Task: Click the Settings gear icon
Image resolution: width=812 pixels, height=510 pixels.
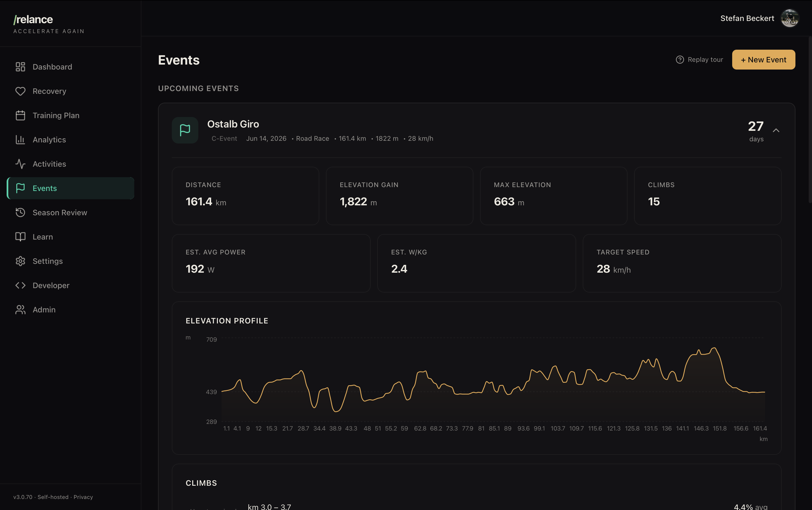Action: coord(20,261)
